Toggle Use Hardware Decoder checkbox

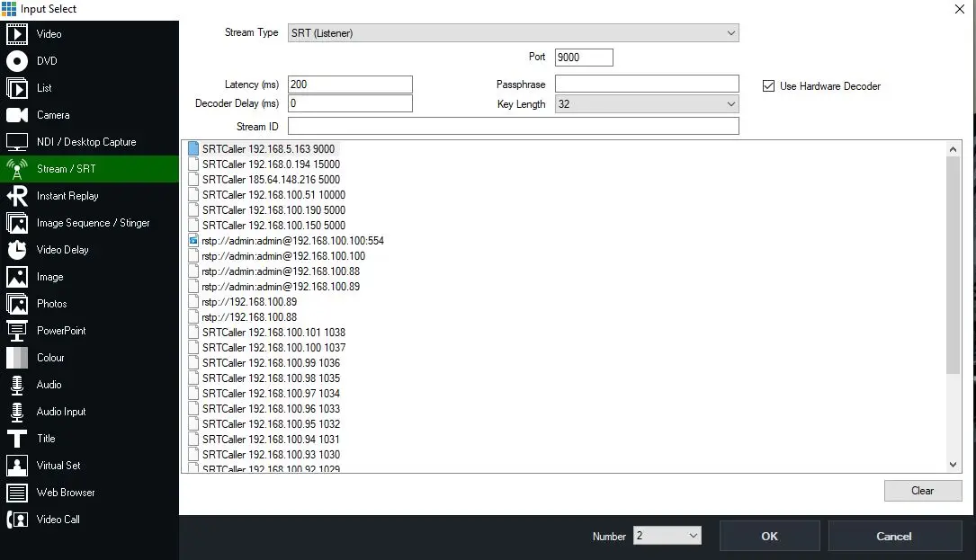click(x=769, y=86)
